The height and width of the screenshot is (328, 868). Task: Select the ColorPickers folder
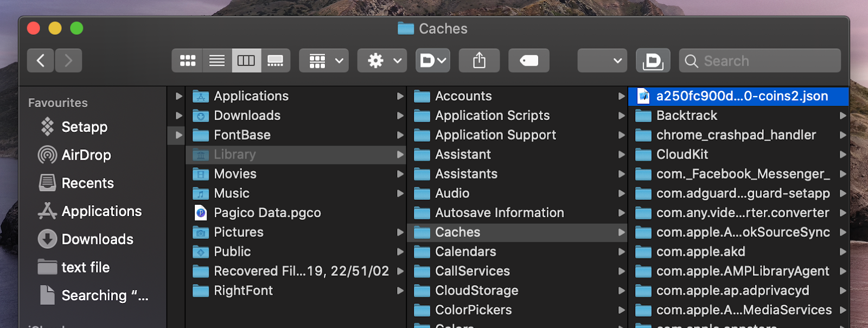[518, 310]
